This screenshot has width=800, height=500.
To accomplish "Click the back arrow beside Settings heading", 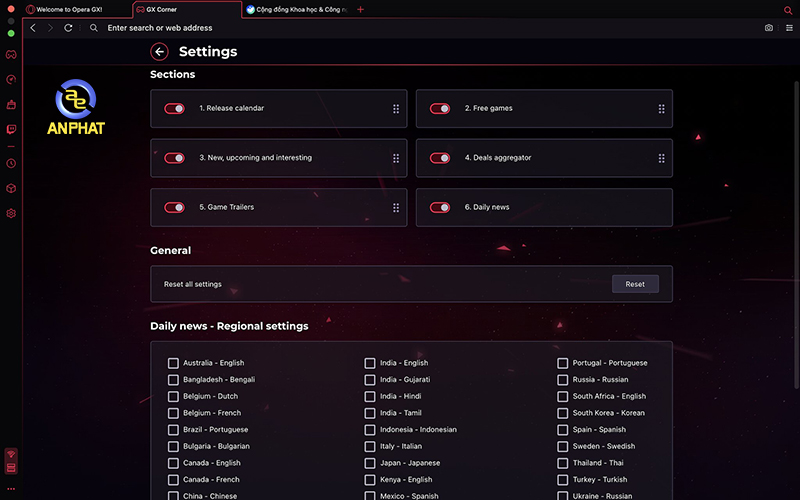I will (159, 52).
